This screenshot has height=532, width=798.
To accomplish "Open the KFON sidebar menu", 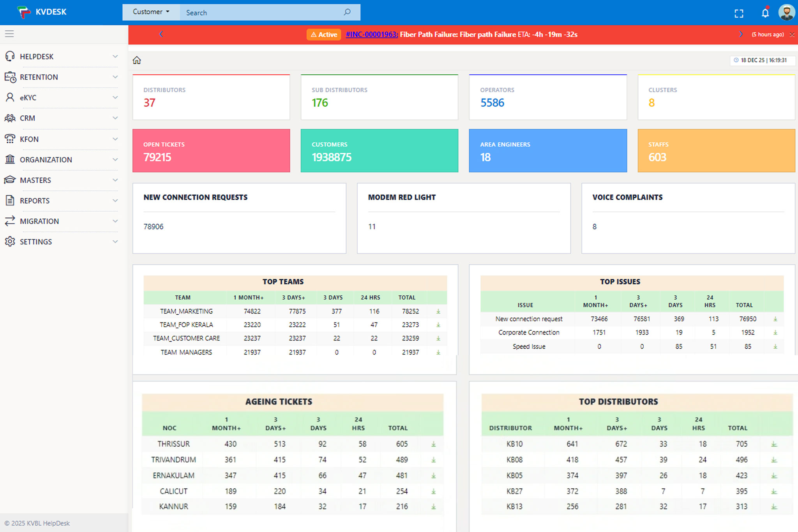I will pyautogui.click(x=29, y=139).
